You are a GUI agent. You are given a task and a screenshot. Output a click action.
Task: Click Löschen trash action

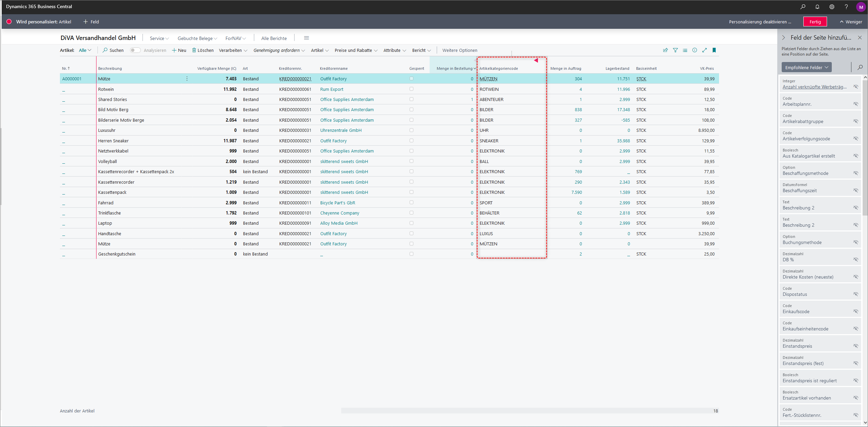point(203,50)
